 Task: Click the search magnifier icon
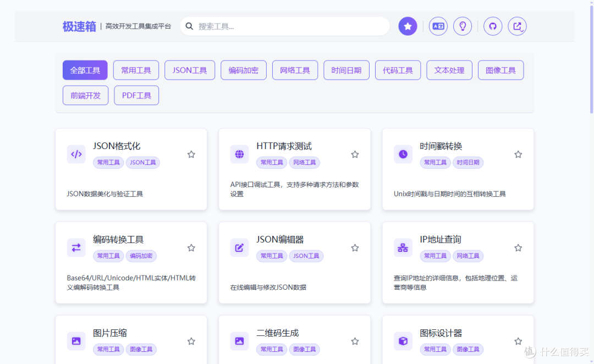click(x=189, y=26)
